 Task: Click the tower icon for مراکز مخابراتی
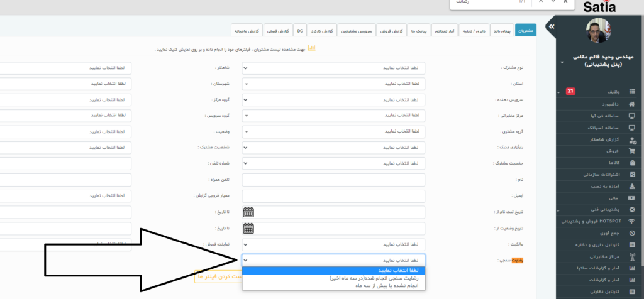pos(632,257)
